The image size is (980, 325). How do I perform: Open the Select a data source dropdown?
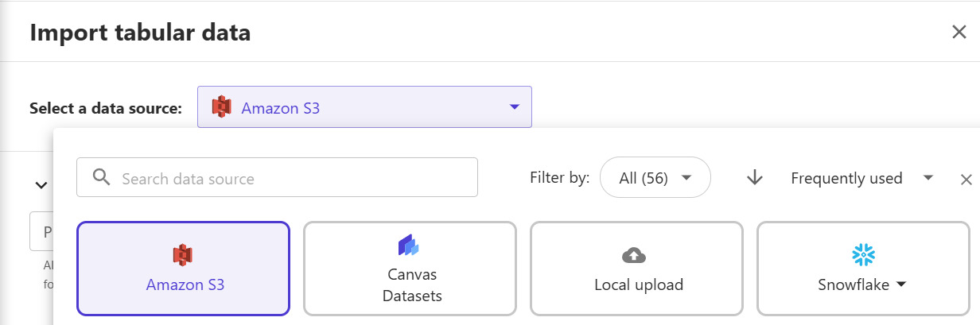tap(364, 107)
